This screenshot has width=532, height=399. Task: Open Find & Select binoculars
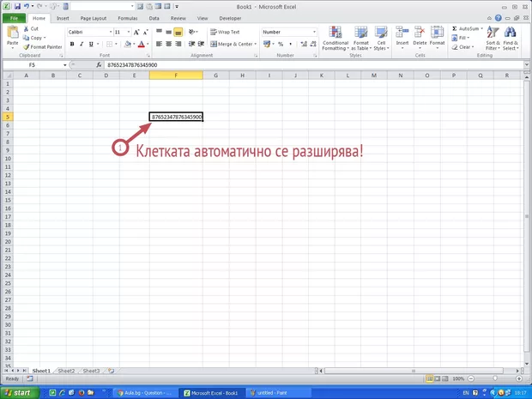511,39
